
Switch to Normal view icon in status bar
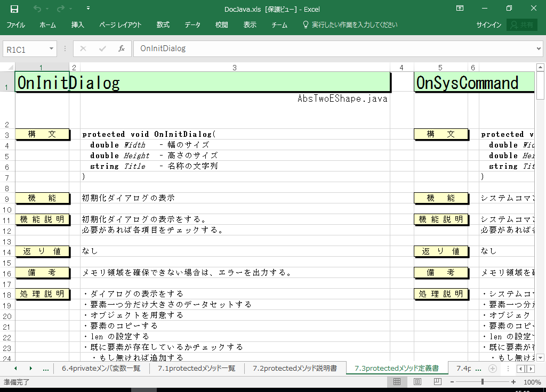(x=397, y=382)
